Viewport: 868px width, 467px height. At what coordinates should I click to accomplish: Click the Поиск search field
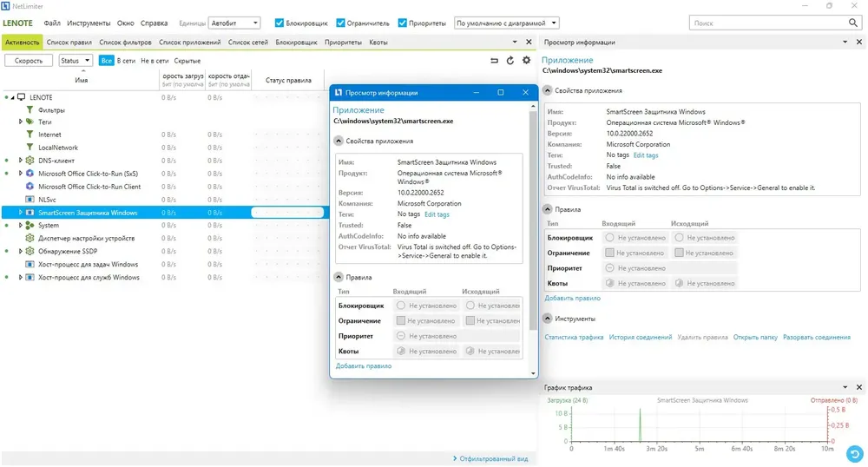pos(768,23)
